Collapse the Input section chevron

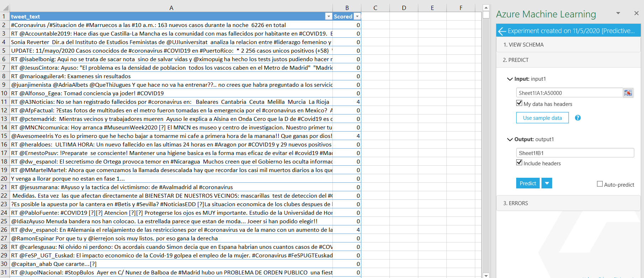510,79
